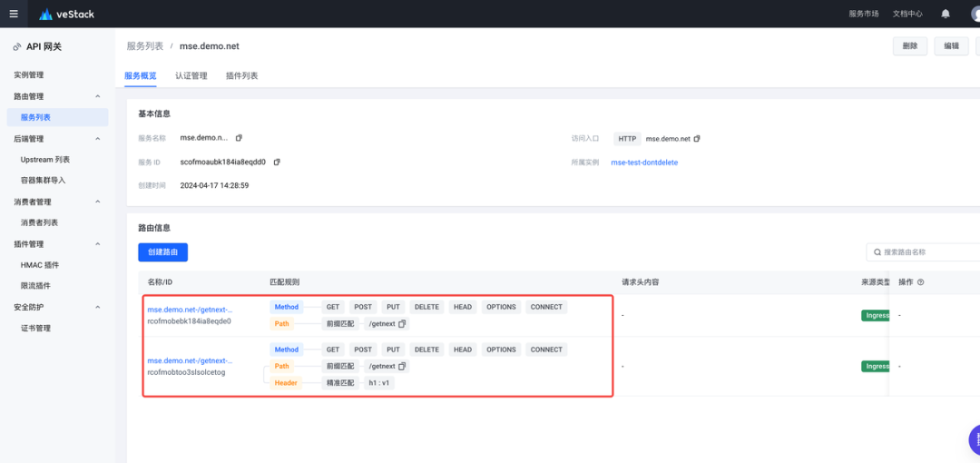Click the creation time 2024-04-17 14:28:59
The image size is (980, 463).
click(214, 186)
